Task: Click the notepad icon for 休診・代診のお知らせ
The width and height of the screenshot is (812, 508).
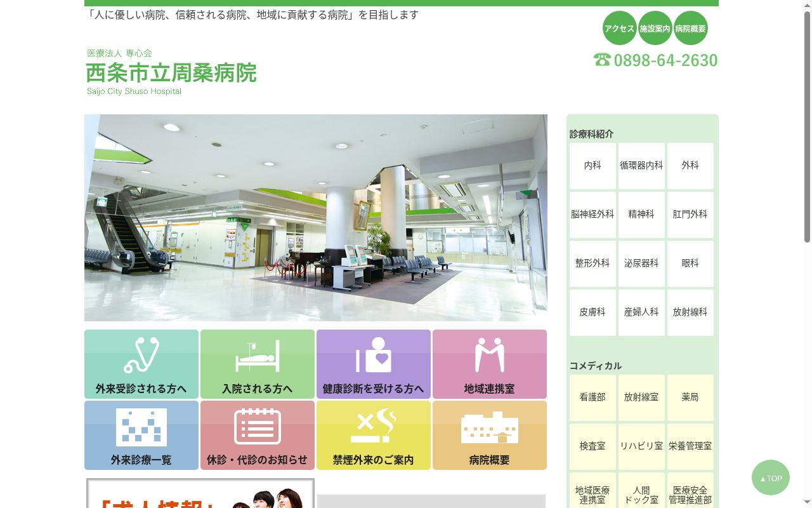Action: pyautogui.click(x=258, y=427)
